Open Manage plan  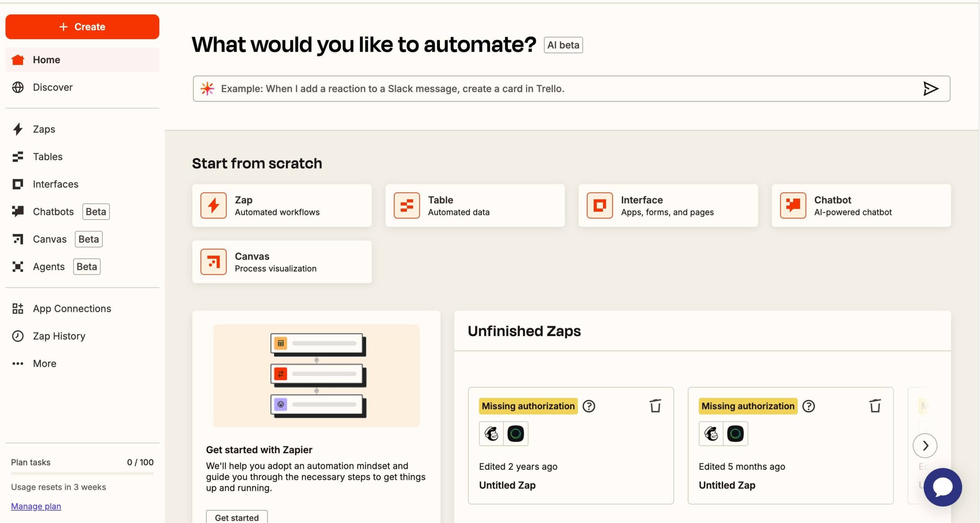pyautogui.click(x=35, y=506)
